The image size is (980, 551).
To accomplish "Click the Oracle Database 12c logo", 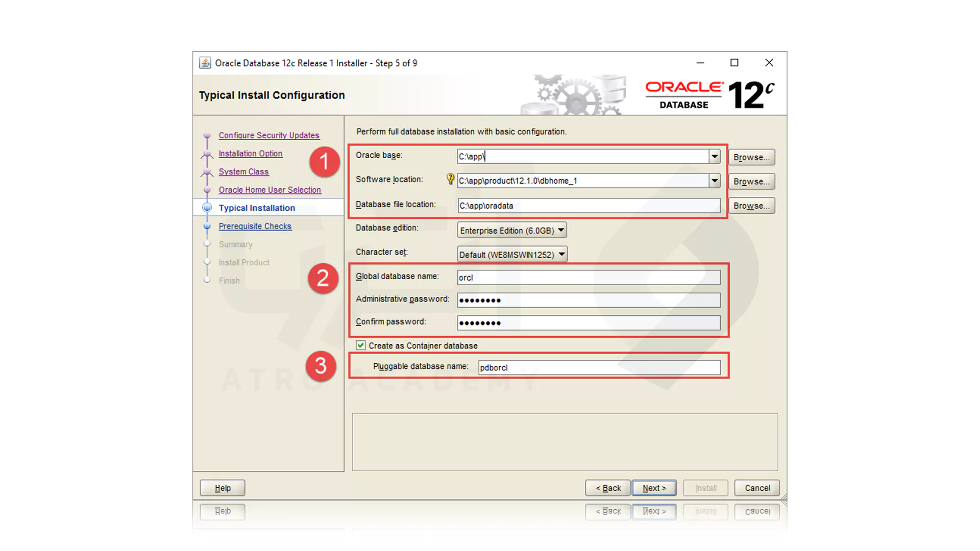I will (x=708, y=93).
